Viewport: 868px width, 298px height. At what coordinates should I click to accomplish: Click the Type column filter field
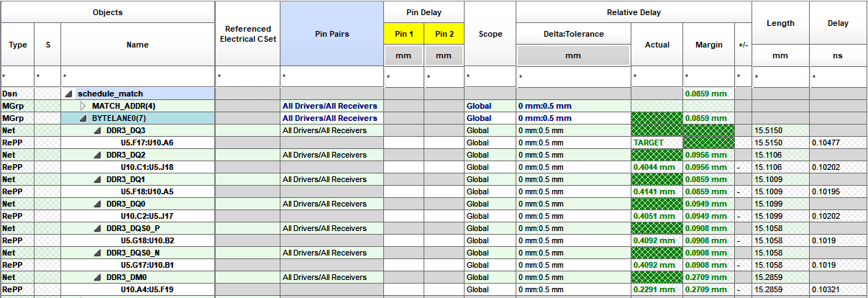point(18,77)
